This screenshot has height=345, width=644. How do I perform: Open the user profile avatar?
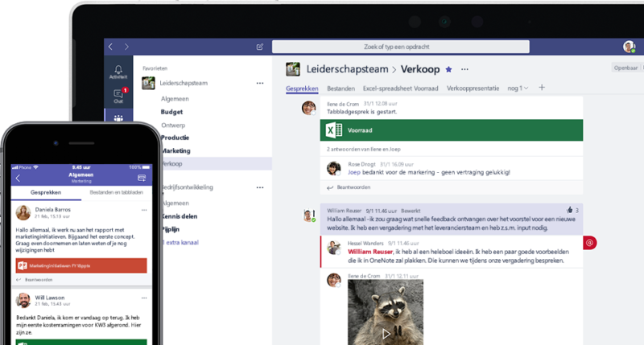[629, 47]
